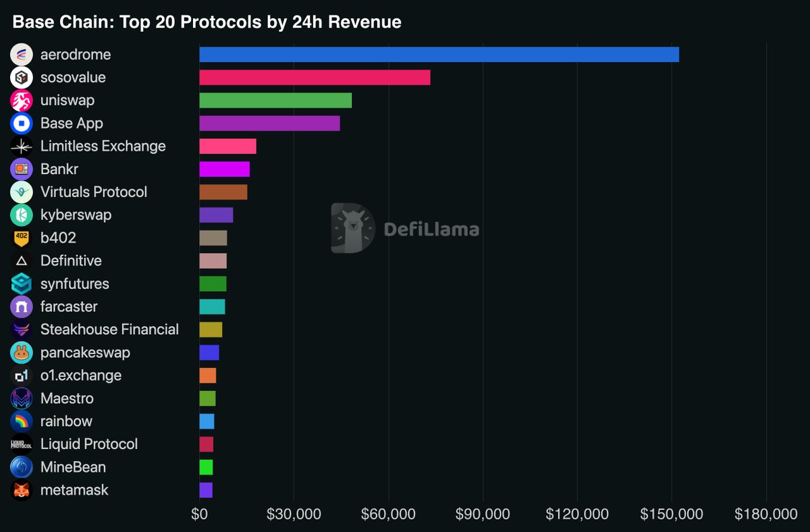The width and height of the screenshot is (810, 532).
Task: Click the 'o1.exchange' label text
Action: 81,376
